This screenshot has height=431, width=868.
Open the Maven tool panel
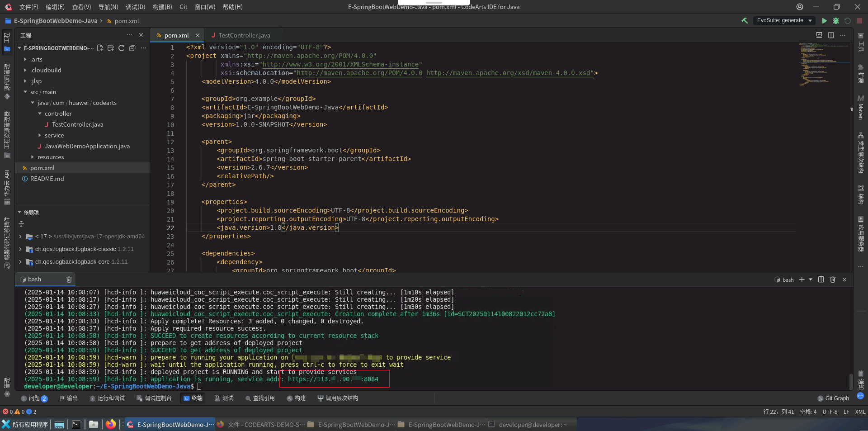coord(861,107)
